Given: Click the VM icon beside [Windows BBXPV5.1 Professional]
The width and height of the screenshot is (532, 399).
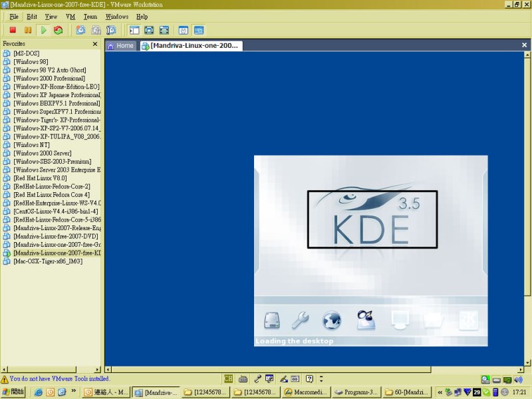Looking at the screenshot, I should (7, 104).
